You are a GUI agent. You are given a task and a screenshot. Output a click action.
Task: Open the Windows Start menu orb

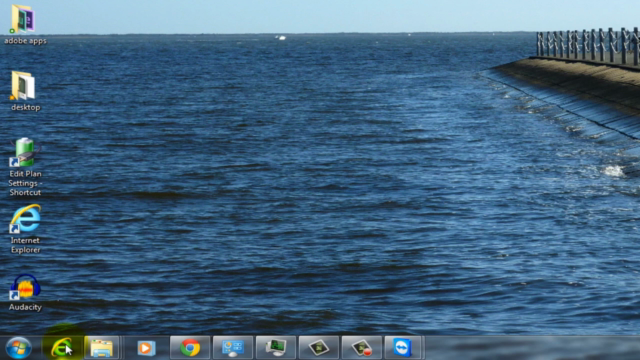(x=18, y=348)
